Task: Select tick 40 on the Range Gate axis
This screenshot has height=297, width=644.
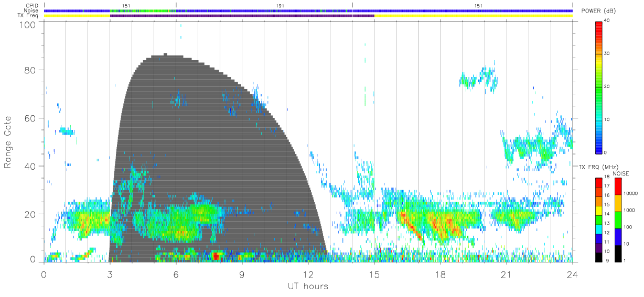Action: (30, 166)
